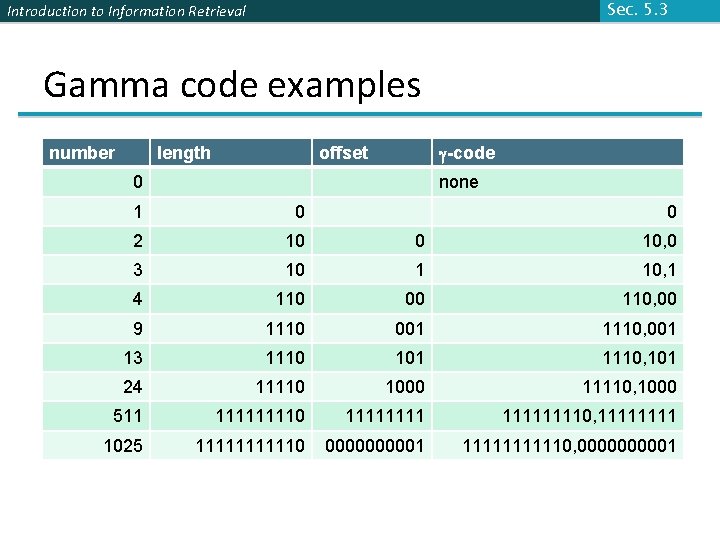Click the 'offset' column header

[x=372, y=152]
